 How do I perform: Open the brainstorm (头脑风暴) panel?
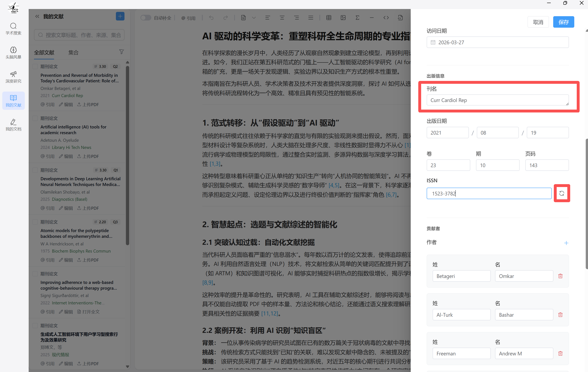(x=14, y=52)
